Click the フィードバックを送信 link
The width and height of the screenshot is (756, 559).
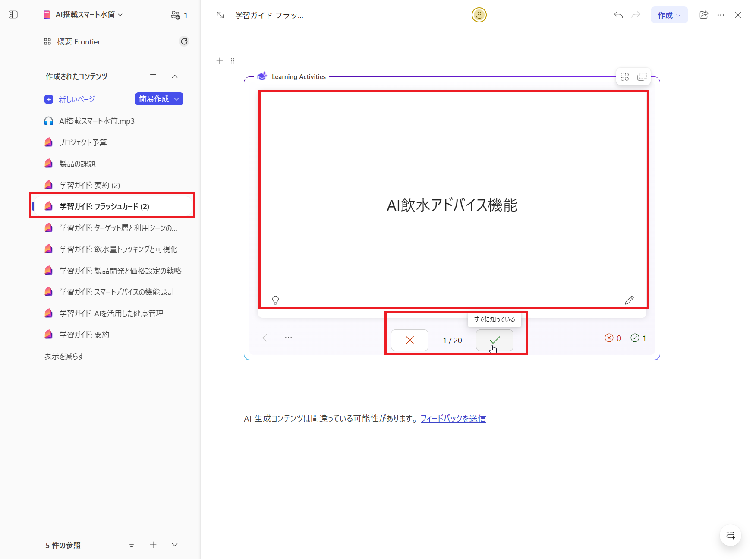453,418
